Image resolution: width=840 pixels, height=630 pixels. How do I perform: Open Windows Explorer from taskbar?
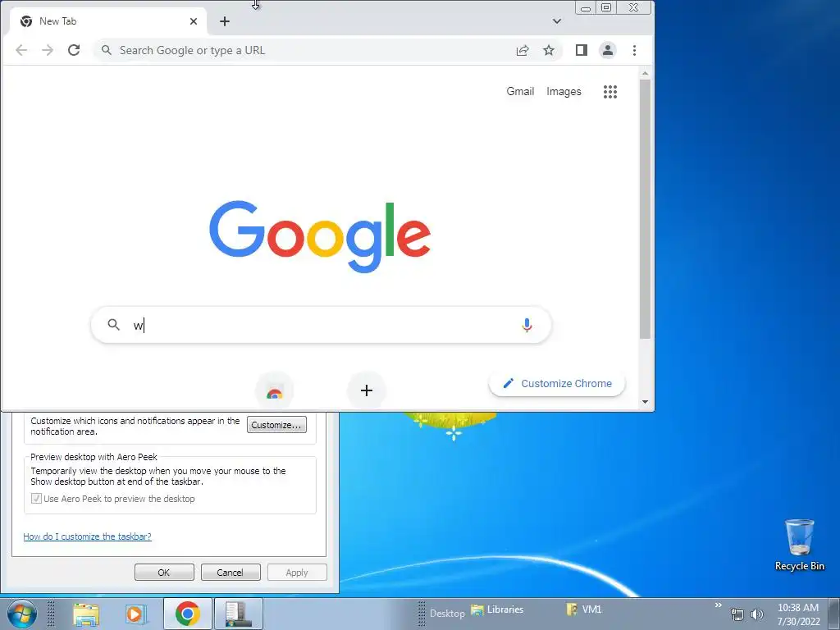(86, 614)
